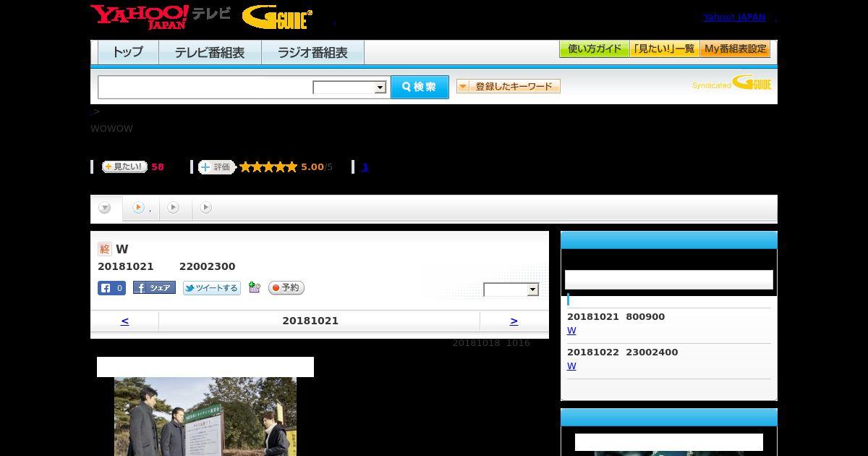Switch to the トップ tab
Image resolution: width=868 pixels, height=456 pixels.
point(128,53)
